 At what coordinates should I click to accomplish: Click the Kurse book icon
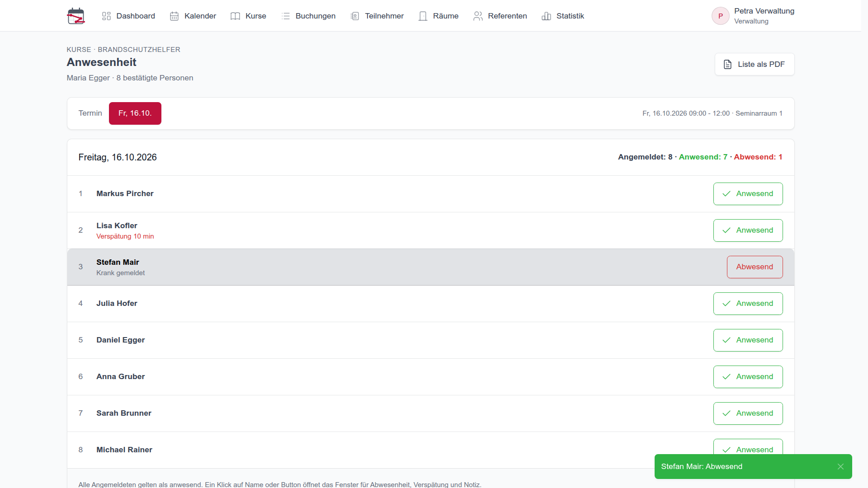pos(235,16)
